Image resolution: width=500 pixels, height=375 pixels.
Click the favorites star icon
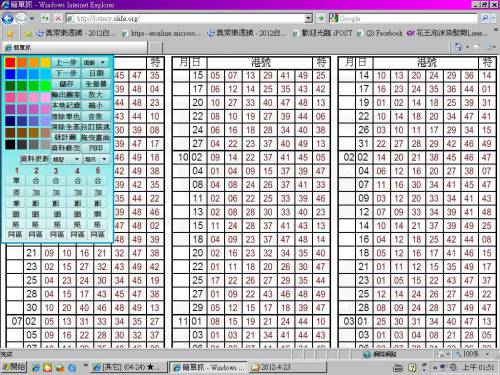pyautogui.click(x=10, y=34)
